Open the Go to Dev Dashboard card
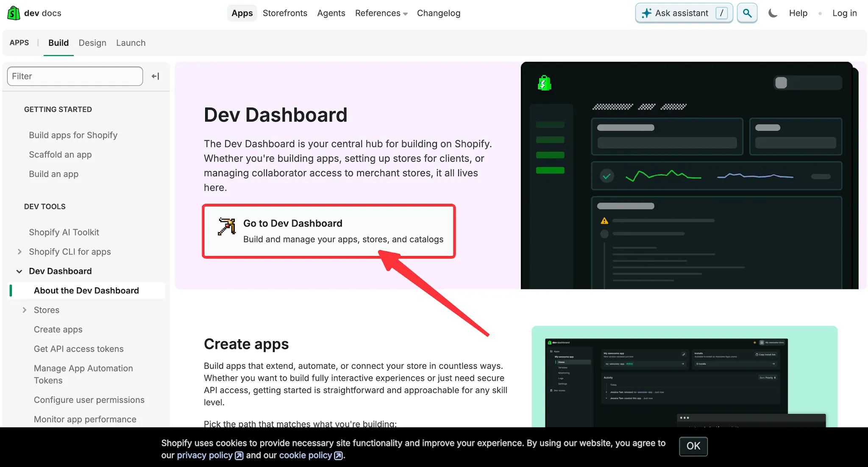This screenshot has height=467, width=868. [329, 231]
